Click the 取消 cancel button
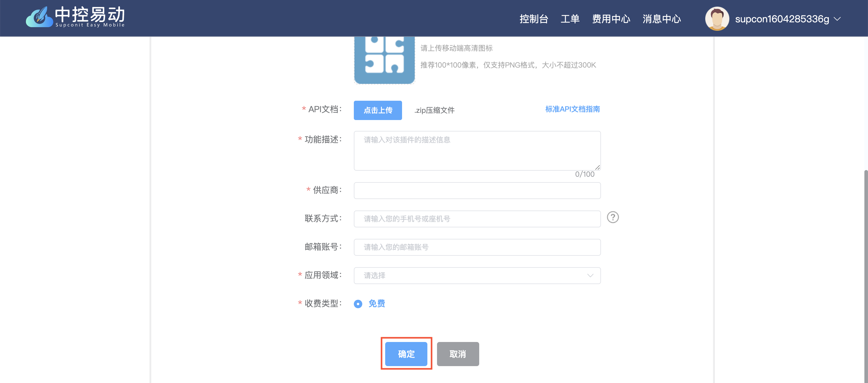 458,354
